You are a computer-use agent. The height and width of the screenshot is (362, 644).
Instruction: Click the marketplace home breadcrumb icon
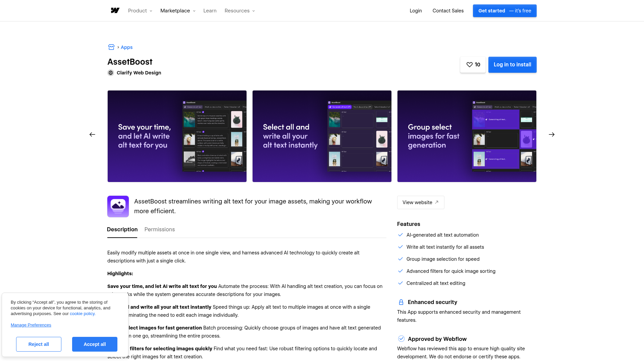(111, 47)
